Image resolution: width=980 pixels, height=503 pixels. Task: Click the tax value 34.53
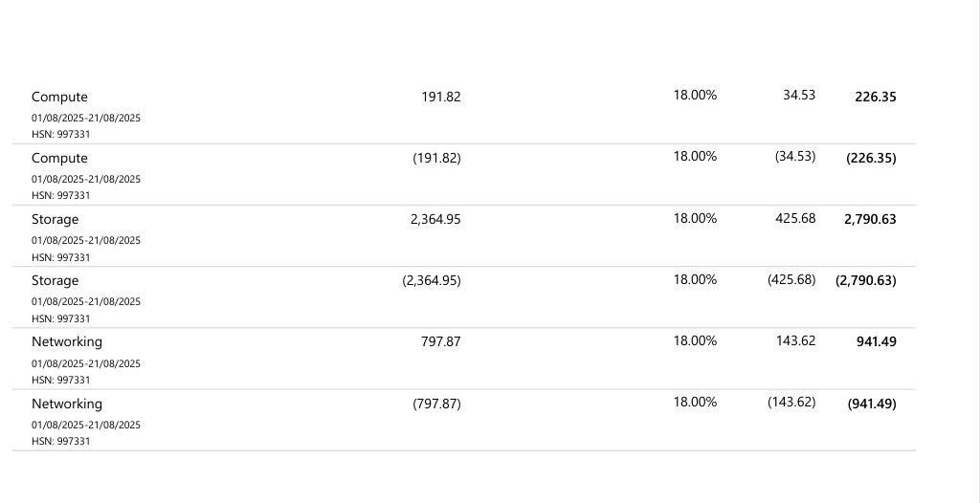(x=799, y=95)
